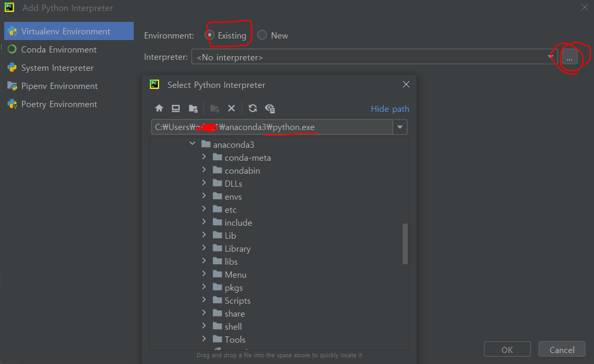Select the share folder row

pyautogui.click(x=279, y=314)
